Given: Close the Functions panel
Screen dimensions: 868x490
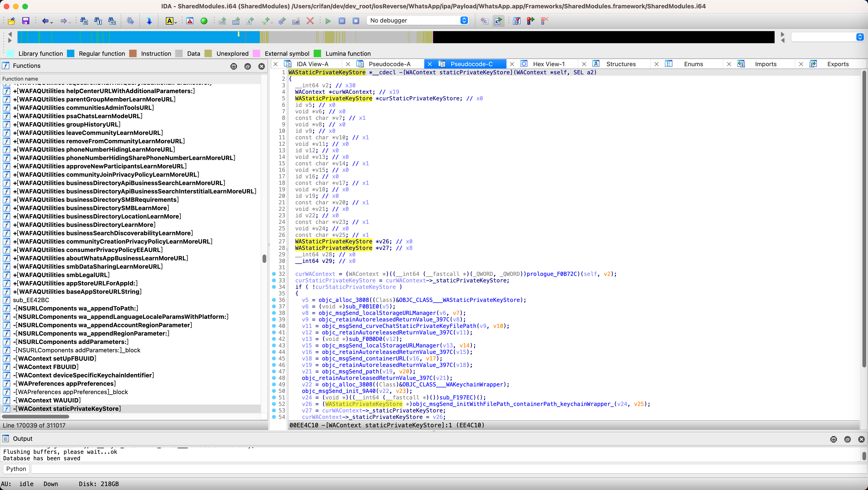Looking at the screenshot, I should (261, 66).
